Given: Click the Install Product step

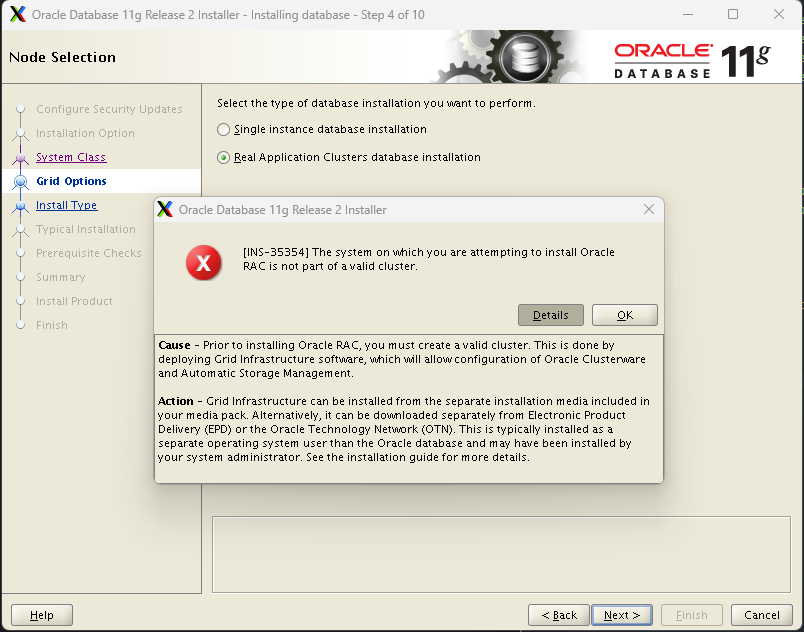Looking at the screenshot, I should tap(74, 301).
